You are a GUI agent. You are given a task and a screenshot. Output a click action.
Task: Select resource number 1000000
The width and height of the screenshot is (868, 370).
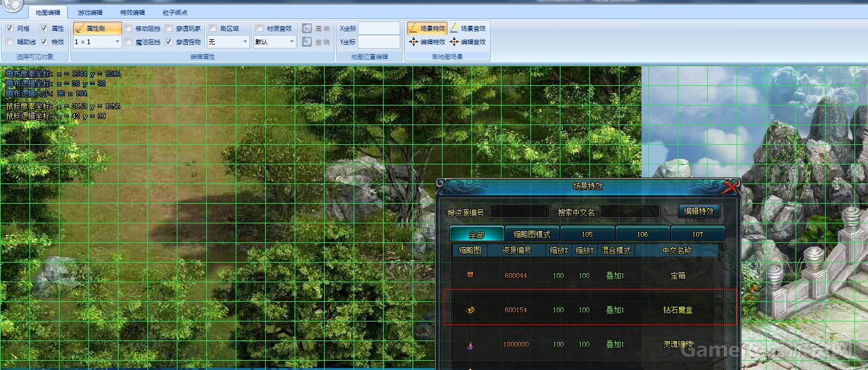tap(516, 344)
